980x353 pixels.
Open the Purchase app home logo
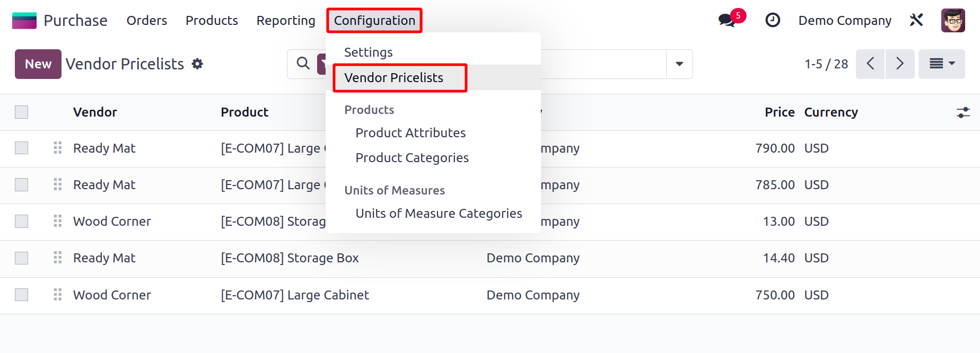(24, 21)
